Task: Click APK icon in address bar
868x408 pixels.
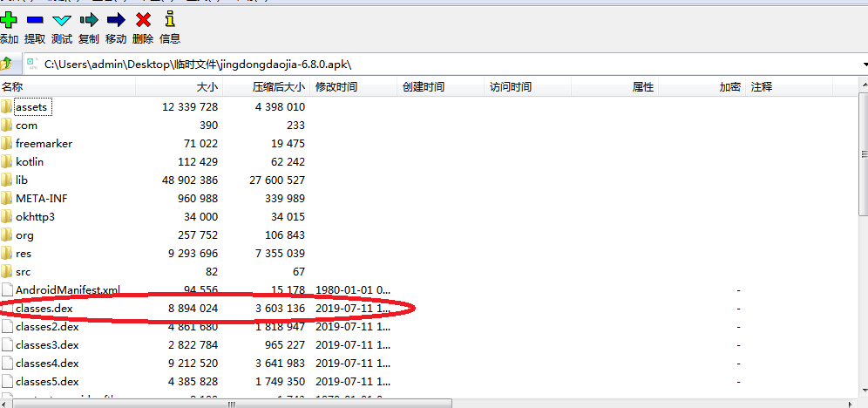Action: coord(32,64)
